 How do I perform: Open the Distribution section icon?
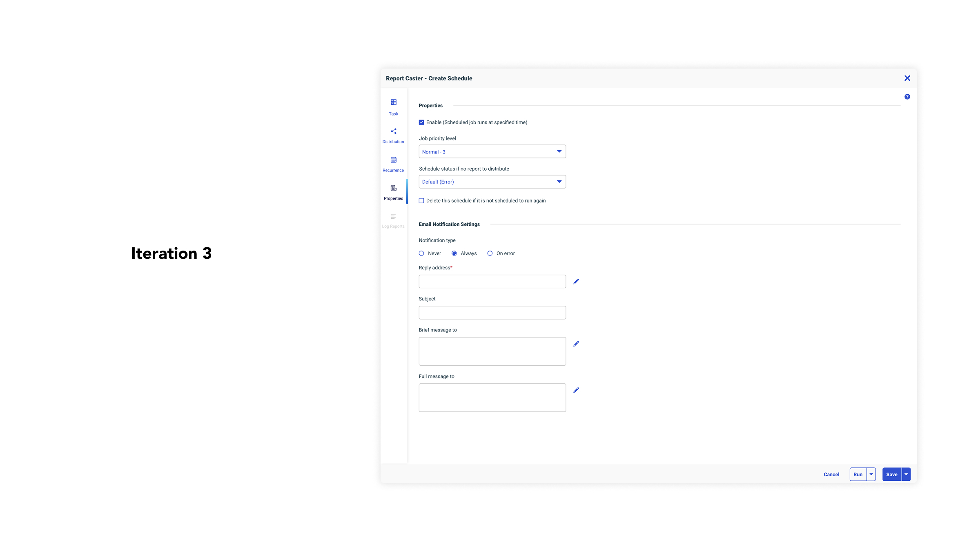(393, 131)
